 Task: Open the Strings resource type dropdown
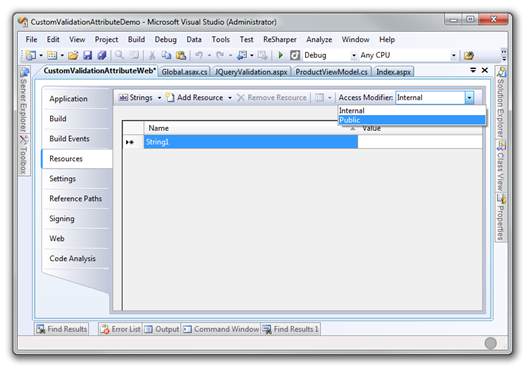click(x=159, y=98)
